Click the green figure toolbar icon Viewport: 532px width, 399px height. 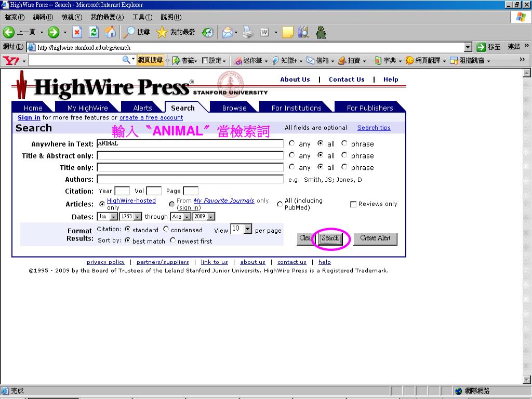tap(321, 32)
